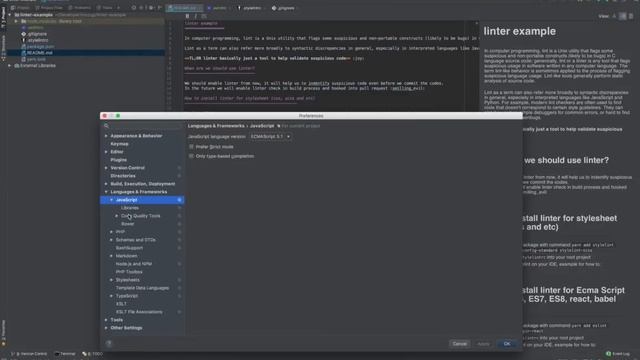Image resolution: width=640 pixels, height=360 pixels.
Task: Open yarn.lock in project tree
Action: [36, 59]
